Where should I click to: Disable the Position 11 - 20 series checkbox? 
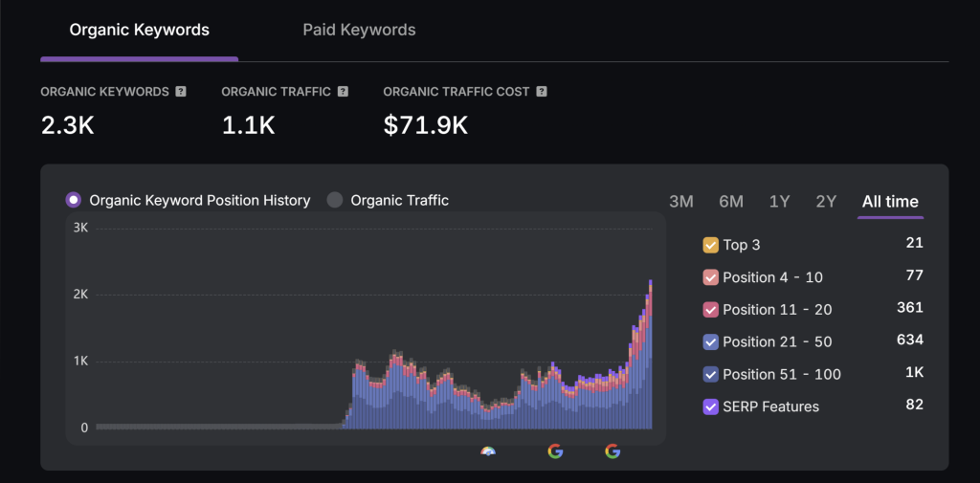point(710,310)
